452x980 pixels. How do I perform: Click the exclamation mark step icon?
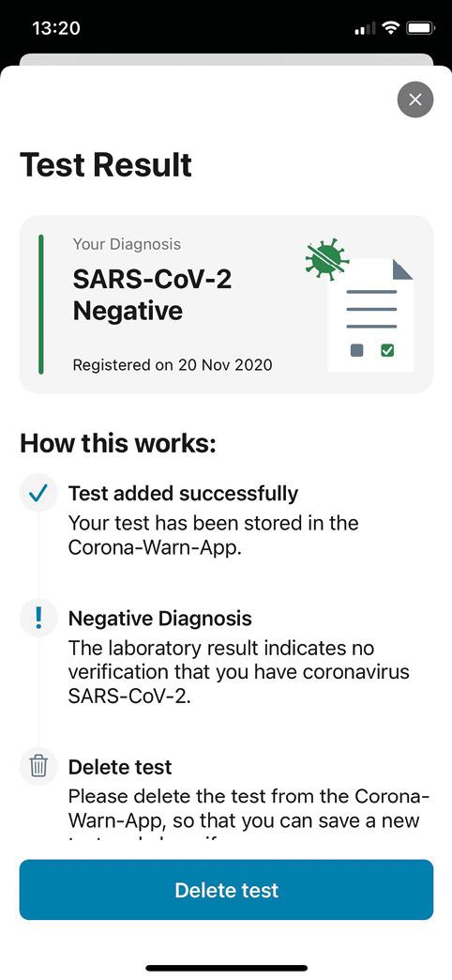(x=38, y=618)
